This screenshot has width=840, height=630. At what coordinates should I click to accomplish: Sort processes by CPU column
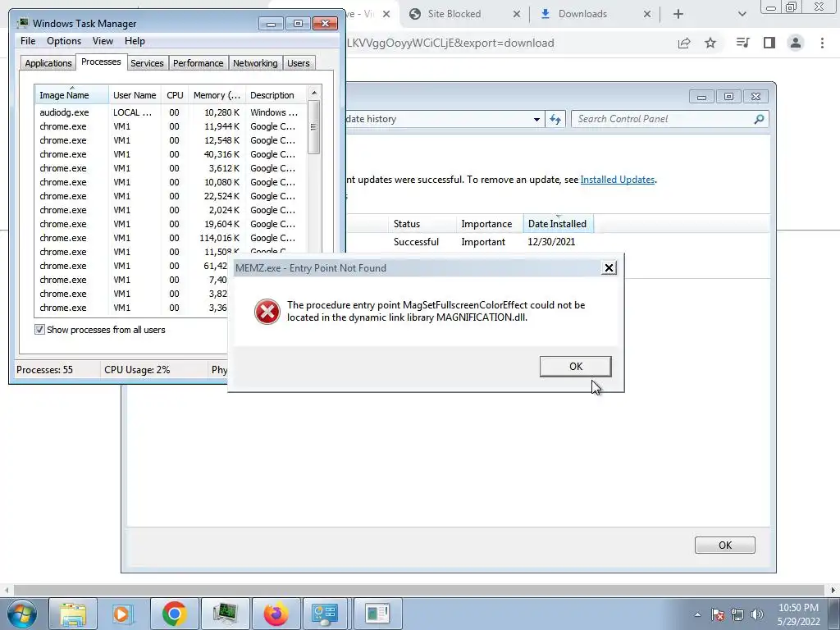click(x=175, y=95)
